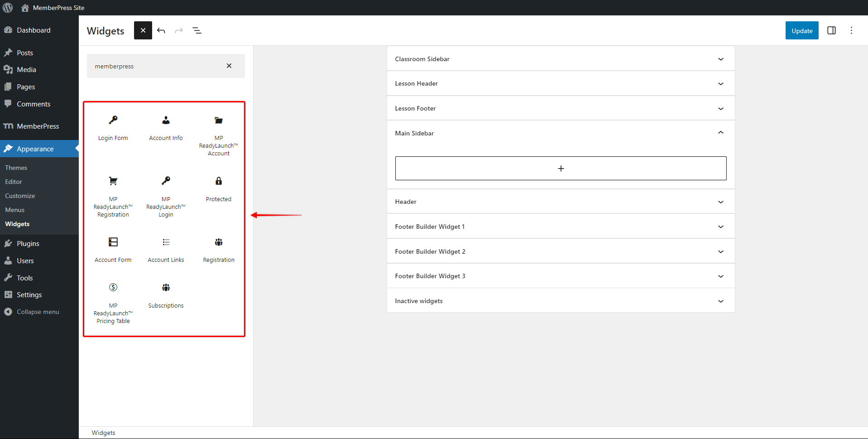The image size is (868, 439).
Task: Insert the Subscriptions block
Action: pos(166,296)
